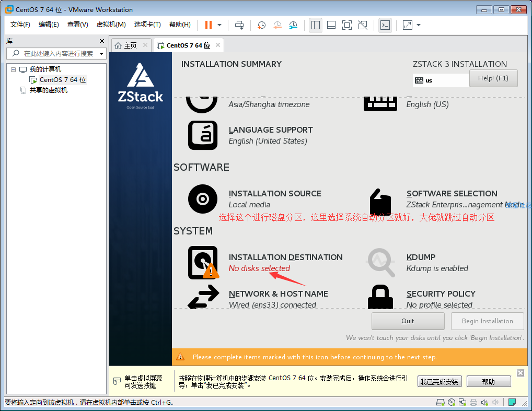Click the Begin Installation button

click(x=487, y=321)
